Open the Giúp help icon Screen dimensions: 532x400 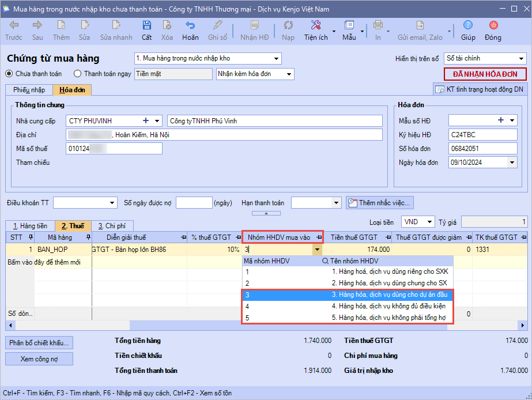tap(467, 25)
